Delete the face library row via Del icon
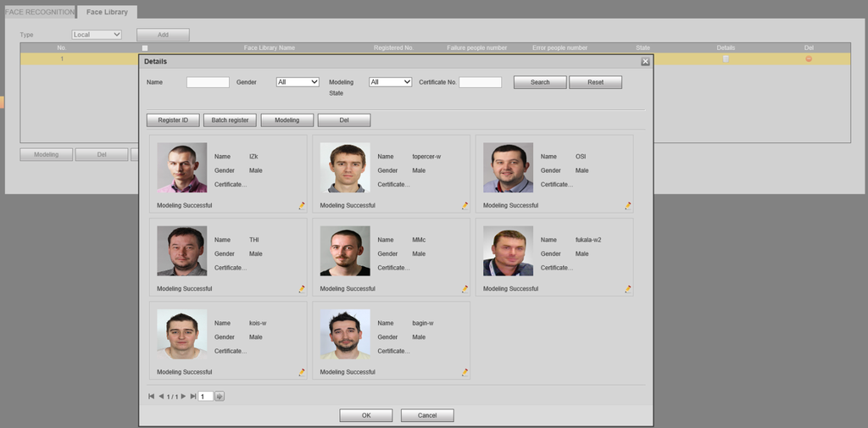The image size is (868, 428). [x=809, y=58]
